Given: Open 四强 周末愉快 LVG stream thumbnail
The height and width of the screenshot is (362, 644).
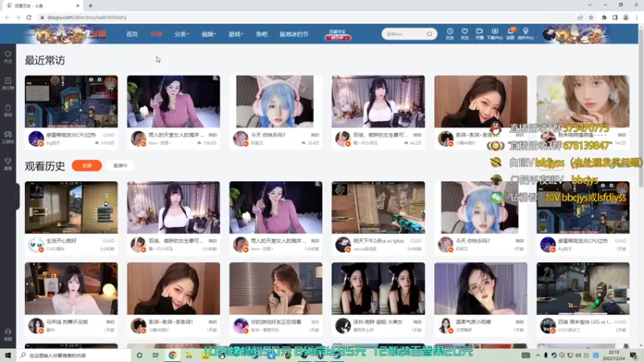Looking at the screenshot, I should tap(583, 289).
